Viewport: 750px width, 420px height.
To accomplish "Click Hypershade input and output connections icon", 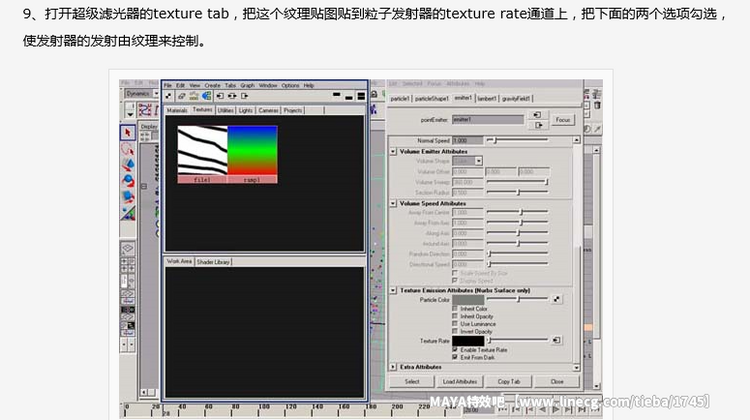I will (x=232, y=96).
